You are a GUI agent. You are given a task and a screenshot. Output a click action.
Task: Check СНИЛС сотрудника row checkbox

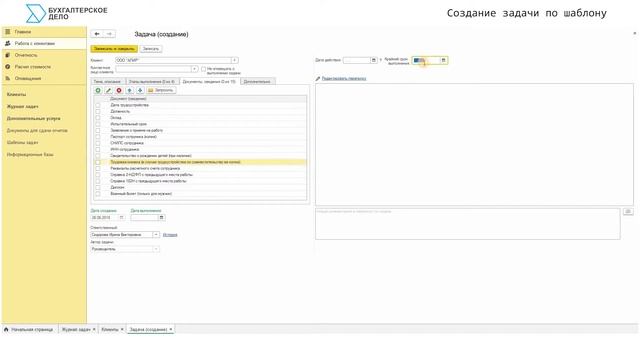(x=98, y=143)
